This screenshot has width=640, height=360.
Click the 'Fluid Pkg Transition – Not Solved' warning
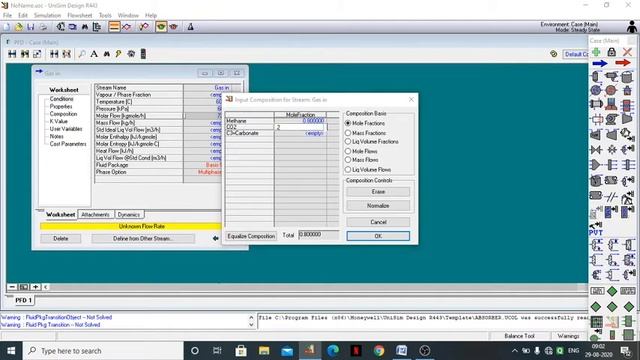pos(51,325)
